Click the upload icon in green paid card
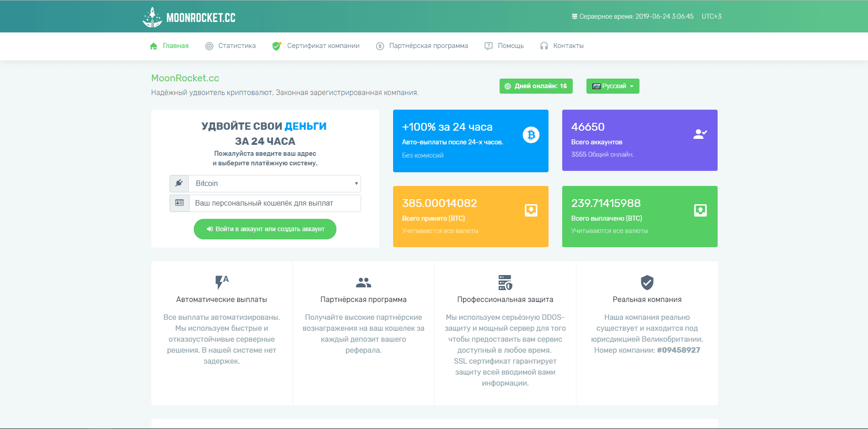This screenshot has height=429, width=868. pyautogui.click(x=700, y=210)
